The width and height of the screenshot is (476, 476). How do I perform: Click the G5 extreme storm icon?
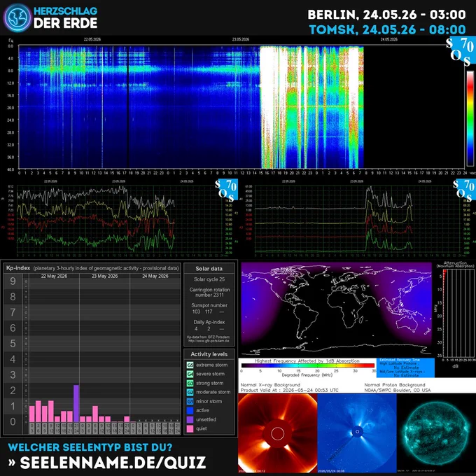coord(190,365)
